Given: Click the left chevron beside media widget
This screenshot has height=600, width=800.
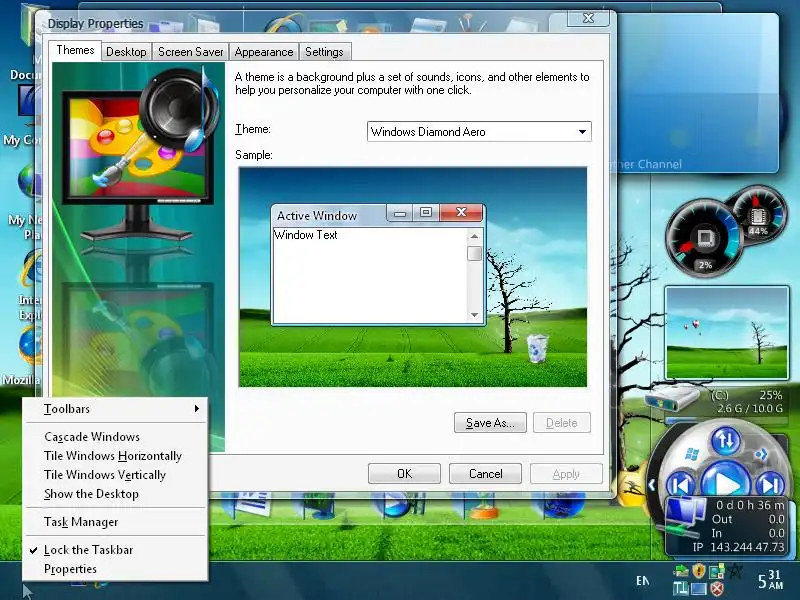Looking at the screenshot, I should [x=652, y=484].
